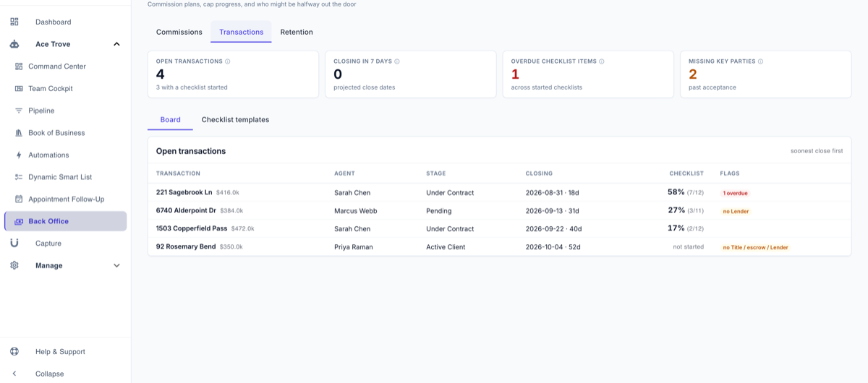Open Appointment Follow-Up menu item

coord(67,199)
